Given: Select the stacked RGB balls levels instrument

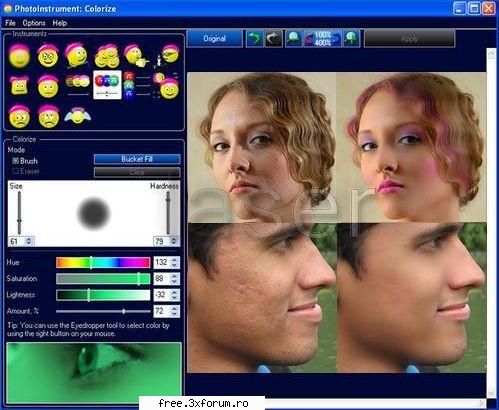Looking at the screenshot, I should coord(137,85).
